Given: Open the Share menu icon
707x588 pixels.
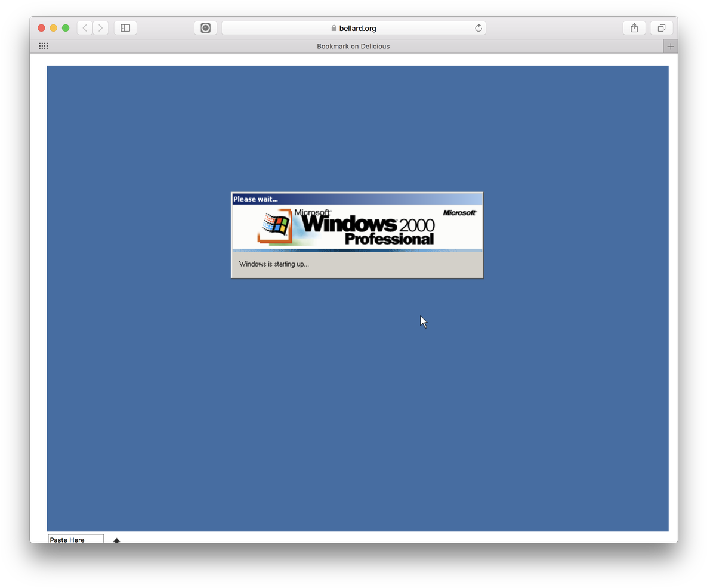Looking at the screenshot, I should coord(634,28).
